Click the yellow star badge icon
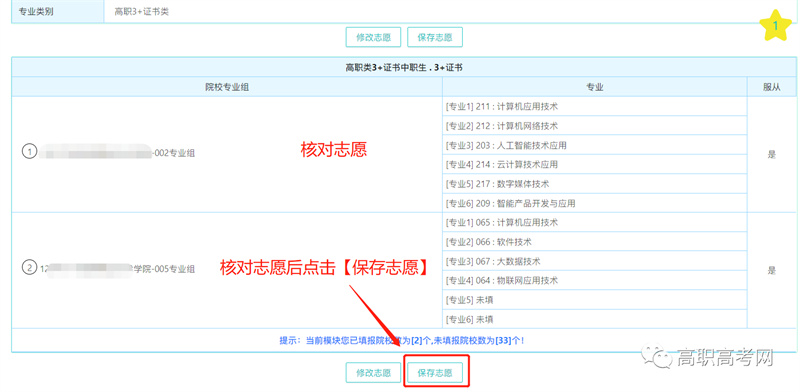Viewport: 800px width, 392px height. click(775, 26)
